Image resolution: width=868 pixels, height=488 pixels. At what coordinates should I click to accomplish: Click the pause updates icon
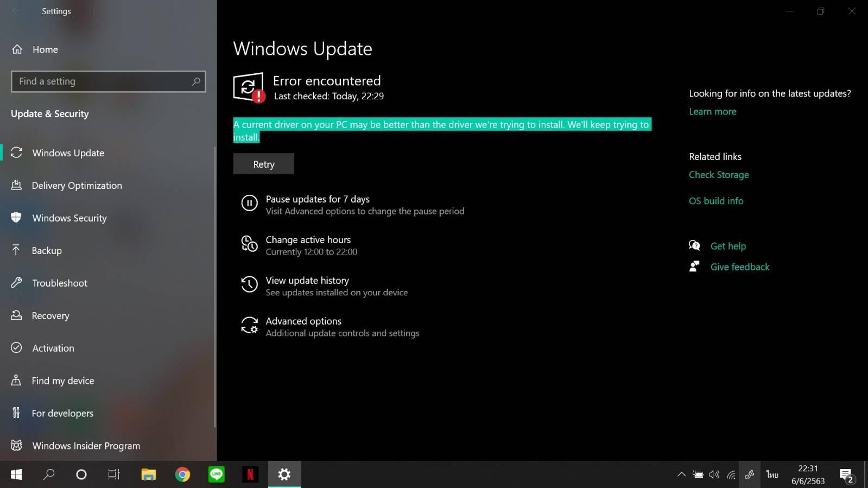point(249,204)
